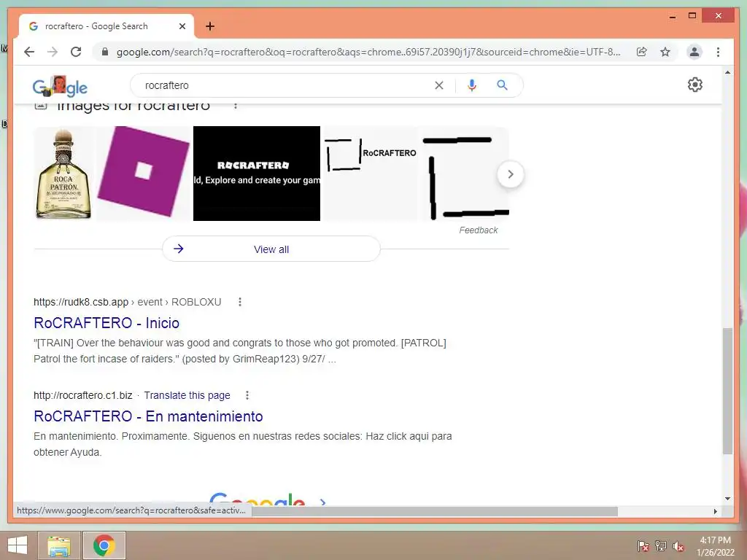This screenshot has height=560, width=747.
Task: Open options for the images section
Action: [236, 105]
